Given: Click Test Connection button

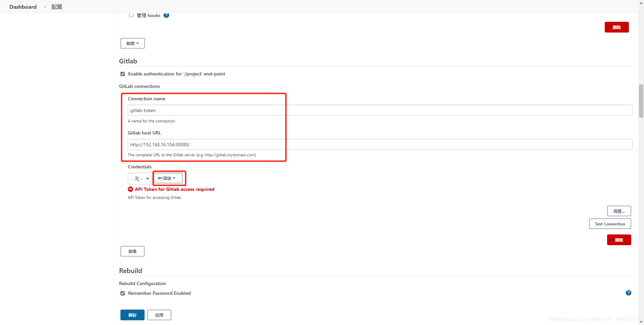Looking at the screenshot, I should click(610, 224).
